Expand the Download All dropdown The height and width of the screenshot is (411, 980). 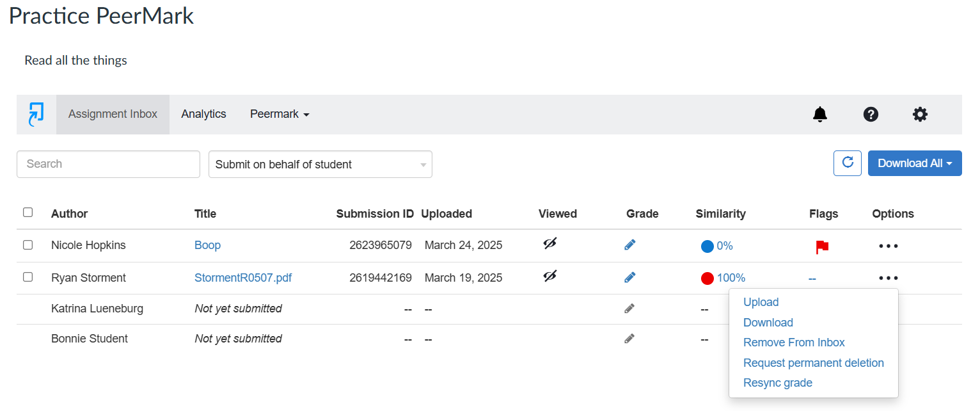click(915, 163)
